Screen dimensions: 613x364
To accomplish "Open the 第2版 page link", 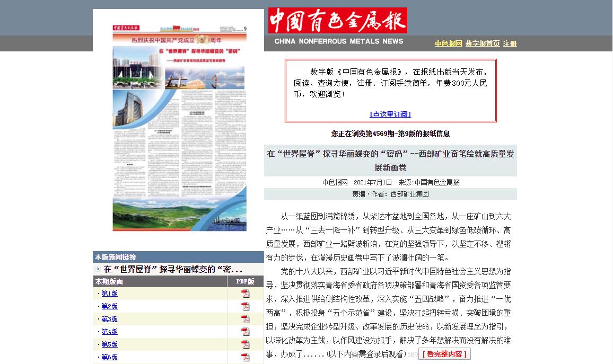I will [109, 306].
